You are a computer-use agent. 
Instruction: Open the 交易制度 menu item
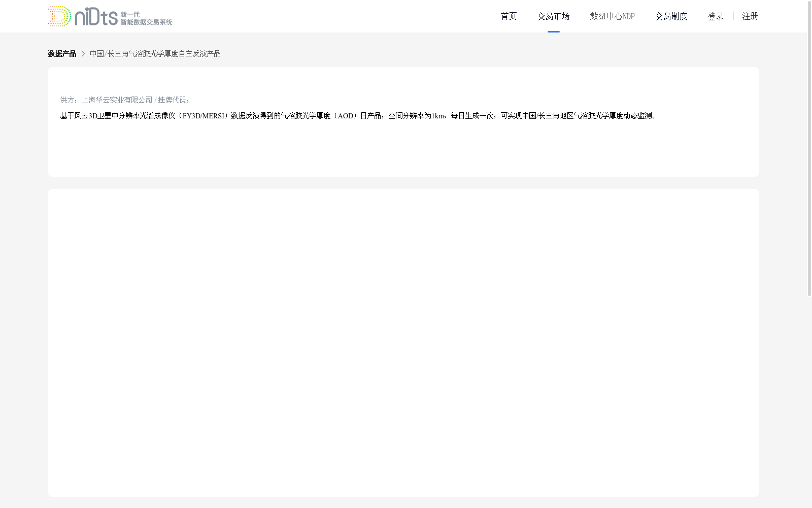671,16
